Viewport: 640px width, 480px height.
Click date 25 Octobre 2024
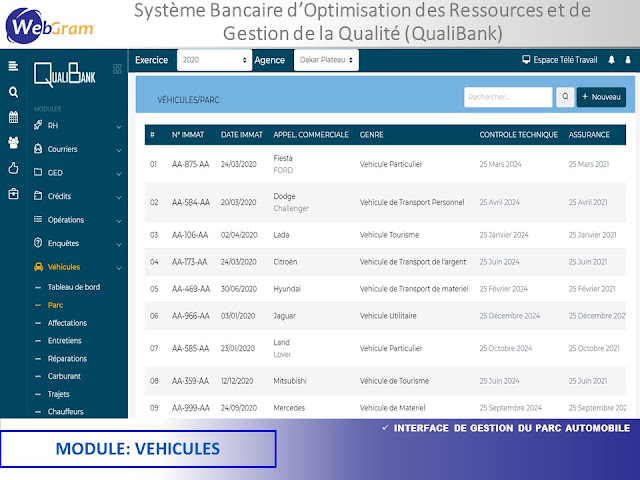coord(506,348)
